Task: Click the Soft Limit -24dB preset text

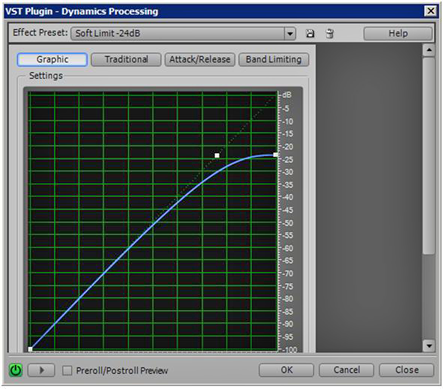Action: point(108,33)
